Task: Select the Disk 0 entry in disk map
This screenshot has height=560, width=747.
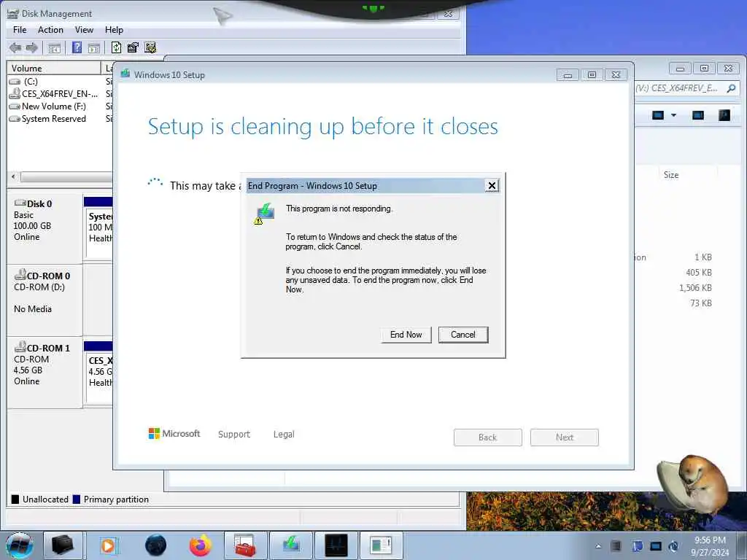Action: click(44, 227)
